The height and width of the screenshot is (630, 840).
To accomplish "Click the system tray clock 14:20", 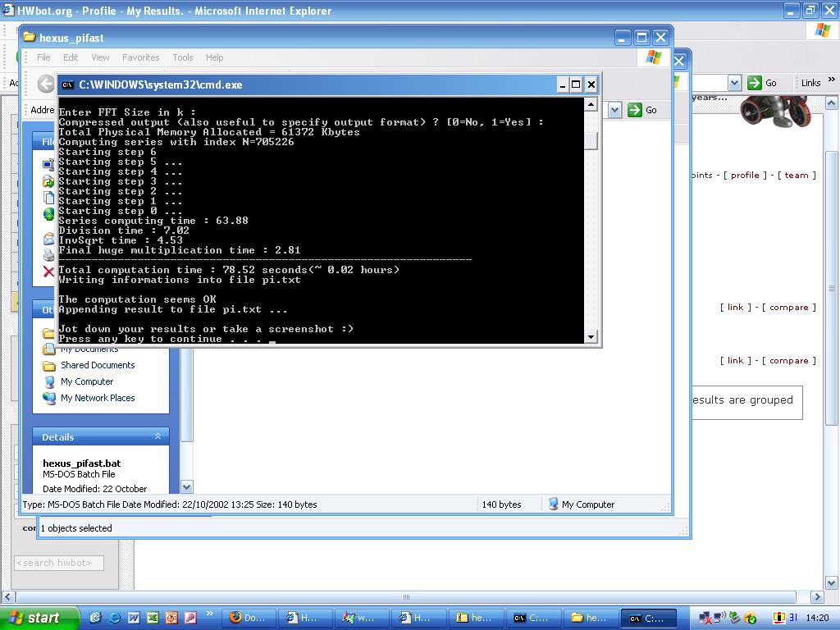I will (x=816, y=618).
